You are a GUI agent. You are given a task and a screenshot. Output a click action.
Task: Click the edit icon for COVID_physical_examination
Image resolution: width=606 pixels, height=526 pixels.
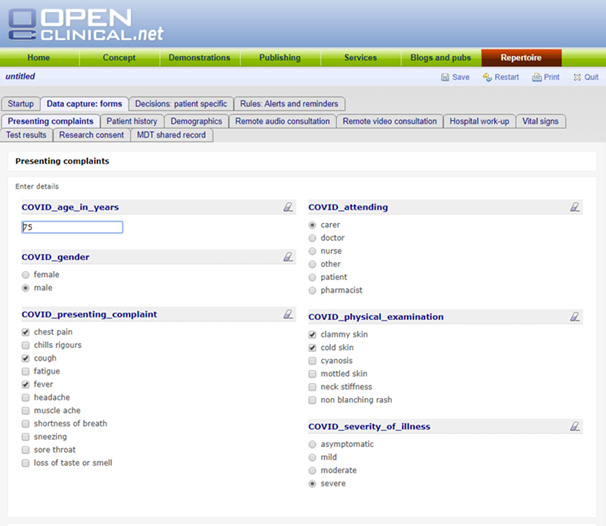click(x=575, y=317)
